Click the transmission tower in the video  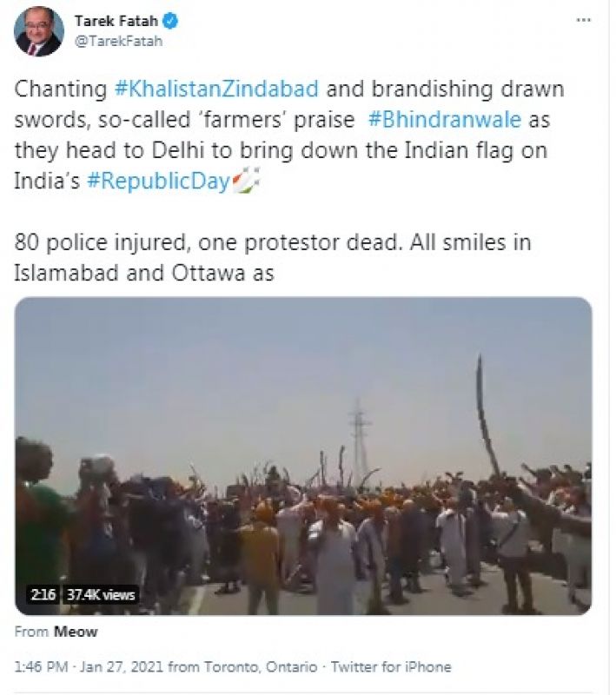click(x=359, y=437)
